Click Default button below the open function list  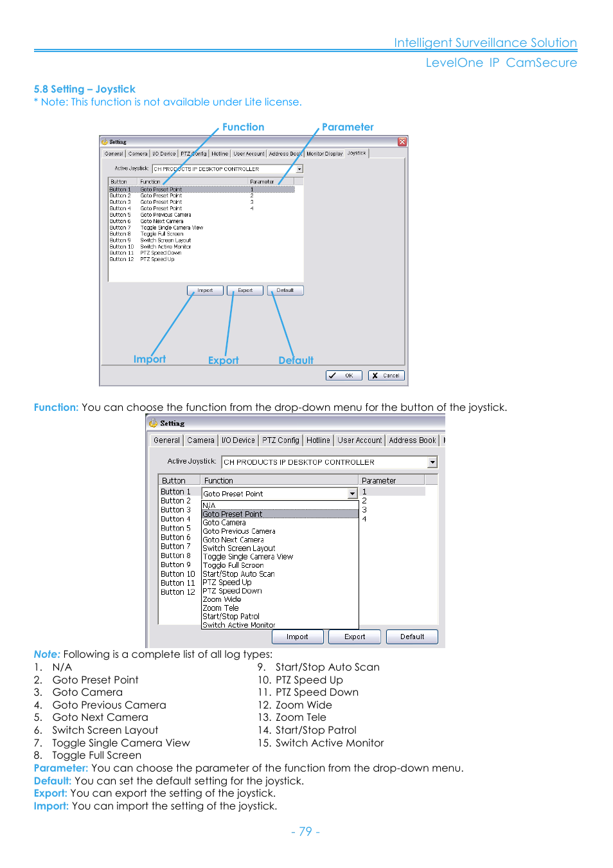click(x=413, y=637)
